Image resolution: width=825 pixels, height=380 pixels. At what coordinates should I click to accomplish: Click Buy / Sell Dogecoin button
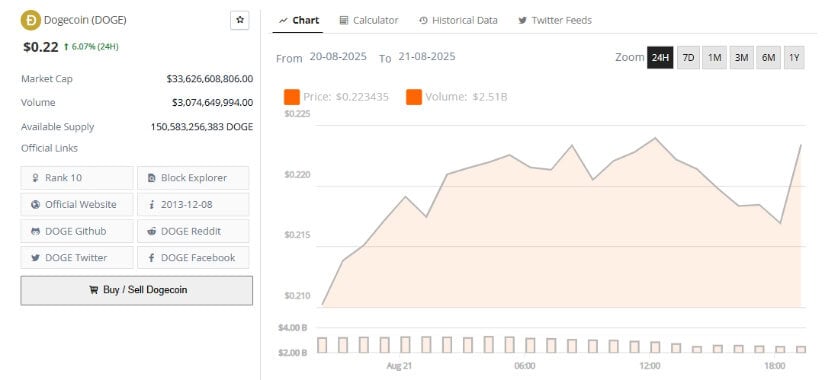[x=137, y=290]
